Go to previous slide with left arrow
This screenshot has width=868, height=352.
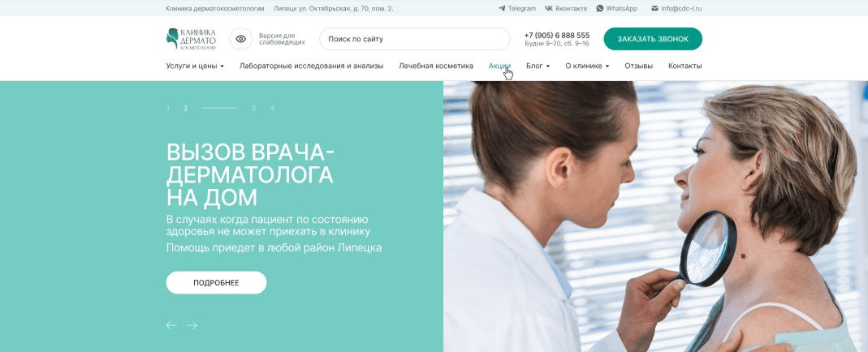171,325
